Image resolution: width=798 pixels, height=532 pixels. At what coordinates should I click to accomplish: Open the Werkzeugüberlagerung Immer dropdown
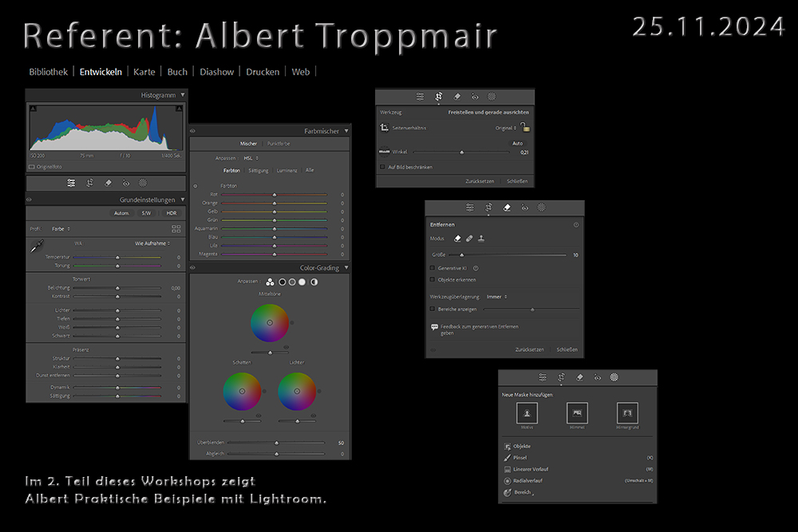tap(496, 297)
